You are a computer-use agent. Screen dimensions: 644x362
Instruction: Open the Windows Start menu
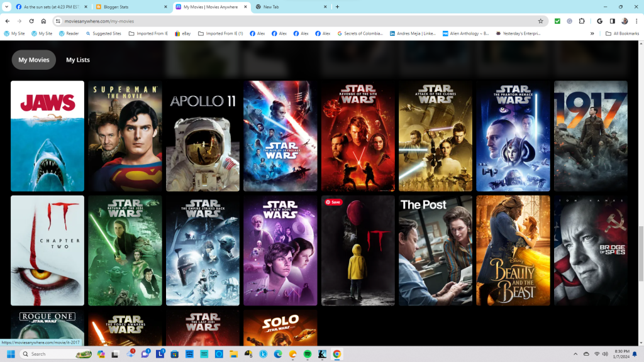pyautogui.click(x=11, y=354)
